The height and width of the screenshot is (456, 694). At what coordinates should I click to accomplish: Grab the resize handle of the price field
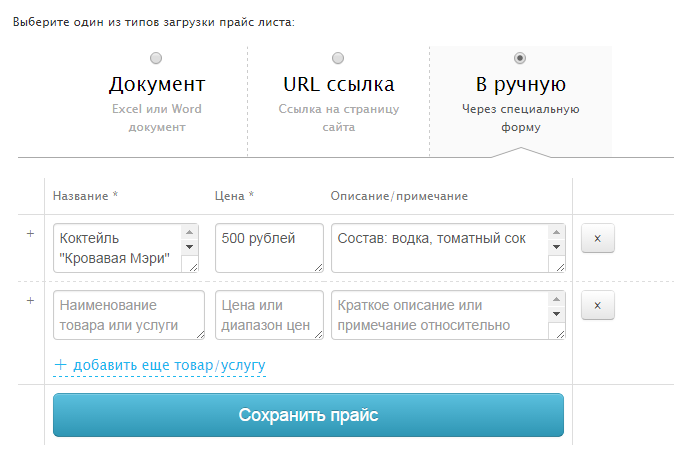click(318, 266)
